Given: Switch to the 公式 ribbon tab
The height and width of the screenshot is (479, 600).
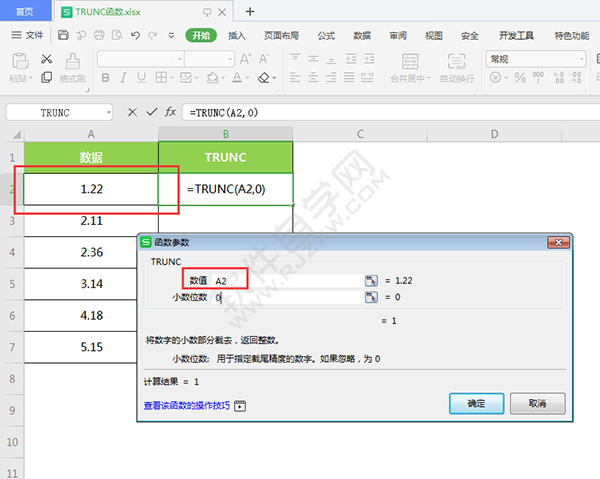Looking at the screenshot, I should click(x=326, y=35).
